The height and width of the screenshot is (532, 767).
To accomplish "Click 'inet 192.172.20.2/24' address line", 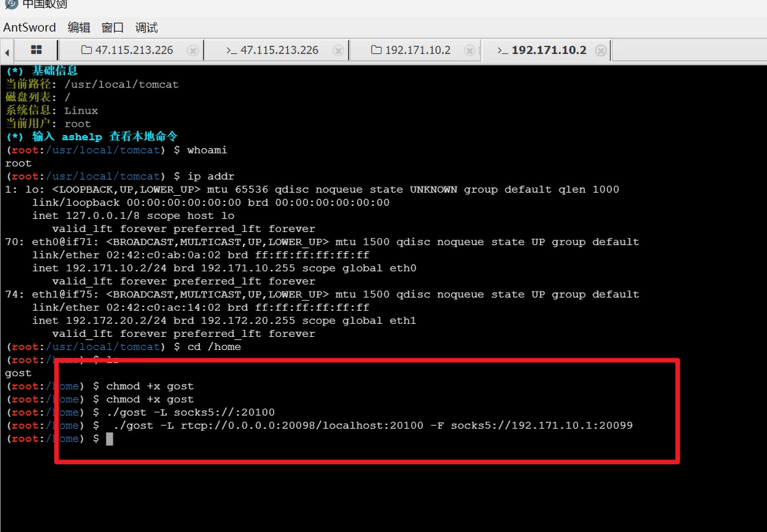I will 224,320.
